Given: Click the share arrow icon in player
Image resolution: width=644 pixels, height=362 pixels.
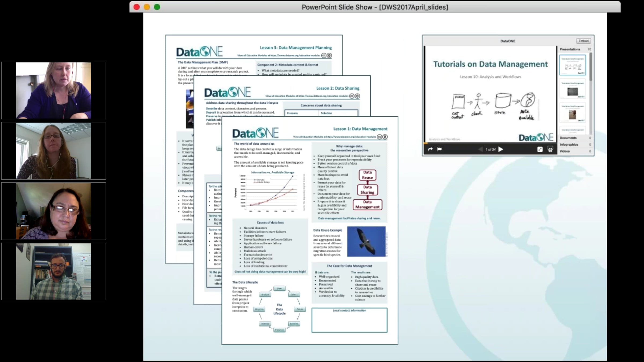Looking at the screenshot, I should pyautogui.click(x=430, y=149).
